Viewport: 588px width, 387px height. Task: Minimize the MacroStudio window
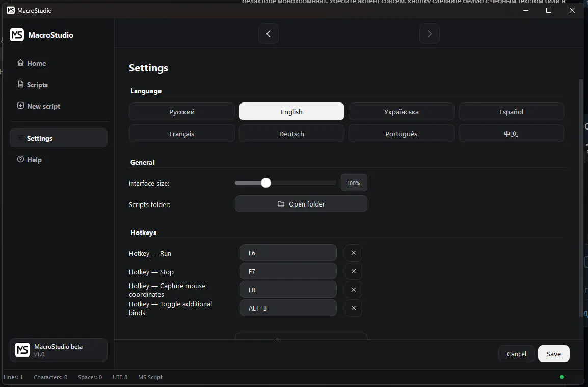526,10
